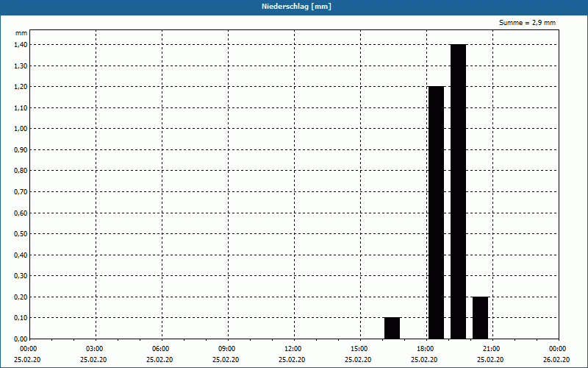588x368 pixels.
Task: Click the '0,20' y-axis value
Action: click(x=21, y=297)
